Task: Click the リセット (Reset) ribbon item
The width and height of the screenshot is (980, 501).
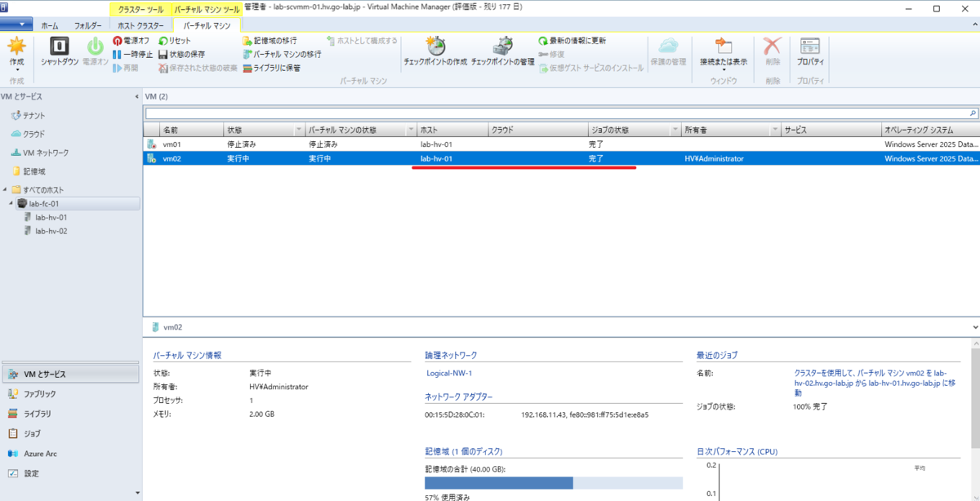Action: point(175,41)
